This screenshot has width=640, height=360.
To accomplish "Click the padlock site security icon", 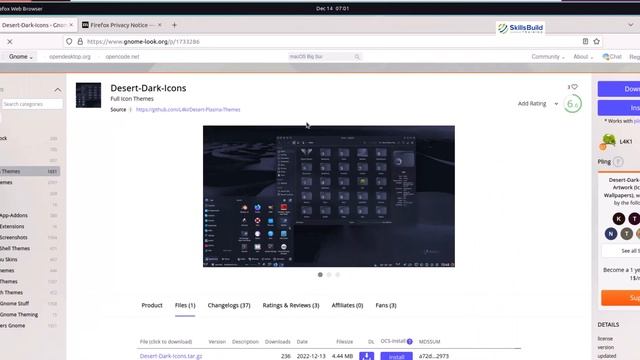I will pos(80,42).
